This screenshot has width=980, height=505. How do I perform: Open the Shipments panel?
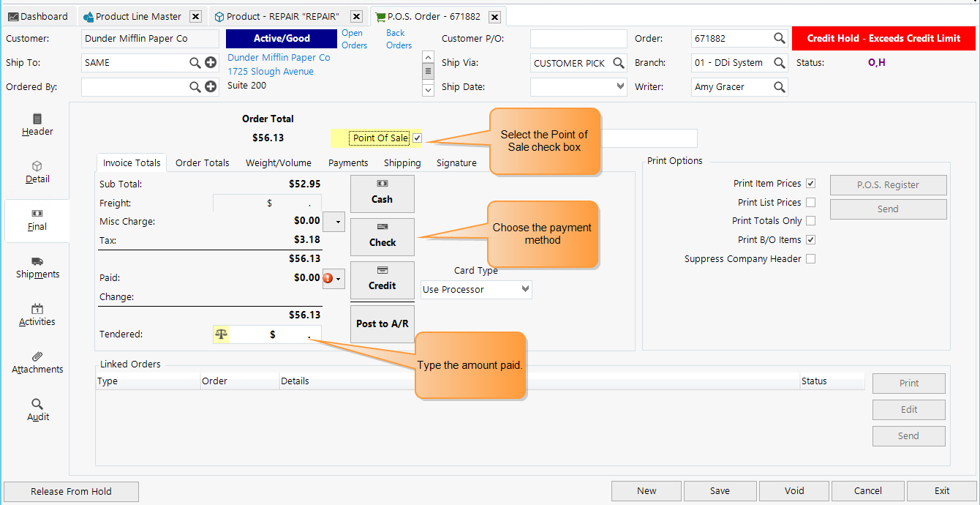37,268
